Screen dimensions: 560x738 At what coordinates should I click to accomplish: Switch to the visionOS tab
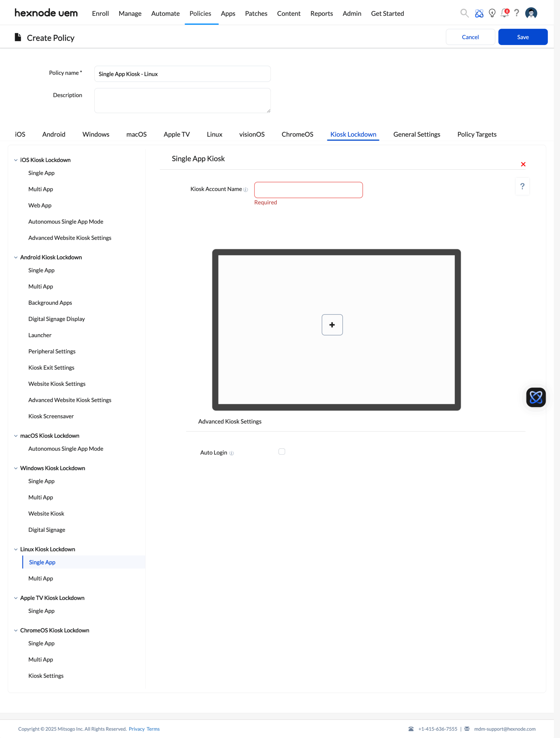coord(252,134)
